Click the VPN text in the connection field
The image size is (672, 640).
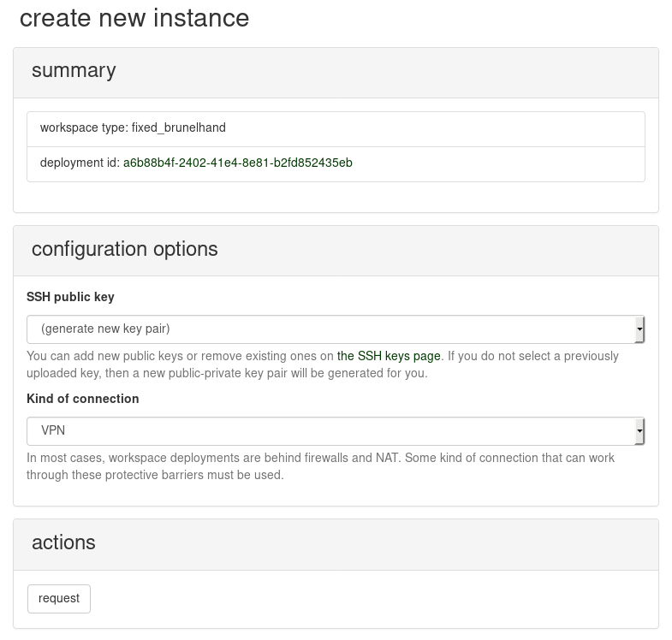pyautogui.click(x=53, y=430)
